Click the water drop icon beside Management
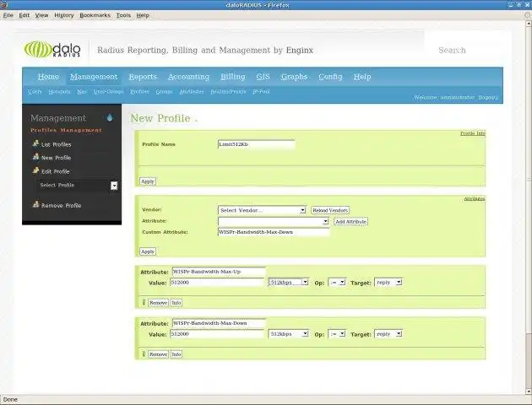 point(110,117)
